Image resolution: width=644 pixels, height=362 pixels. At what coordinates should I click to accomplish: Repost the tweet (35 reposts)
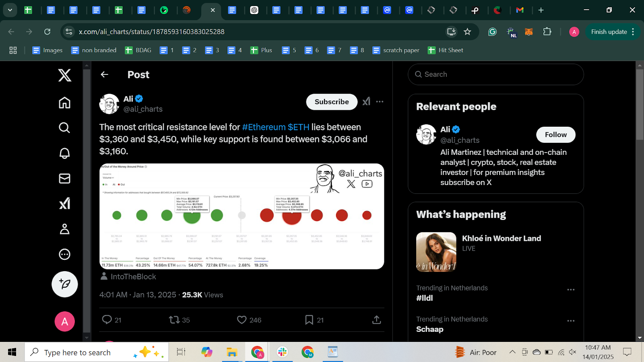pos(179,320)
